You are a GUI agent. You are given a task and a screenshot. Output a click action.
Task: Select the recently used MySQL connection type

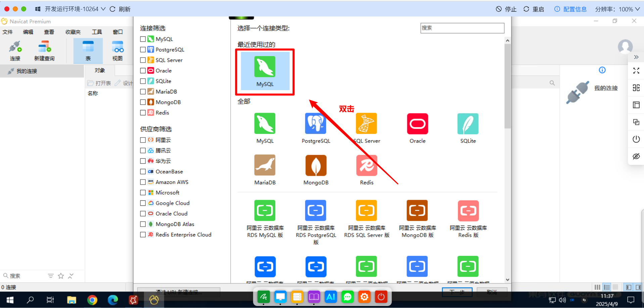(x=265, y=72)
